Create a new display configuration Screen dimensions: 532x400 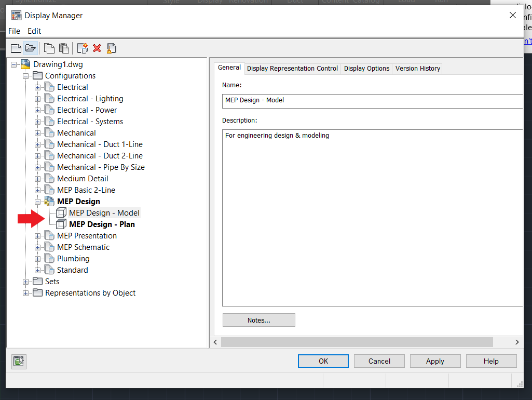pos(16,48)
